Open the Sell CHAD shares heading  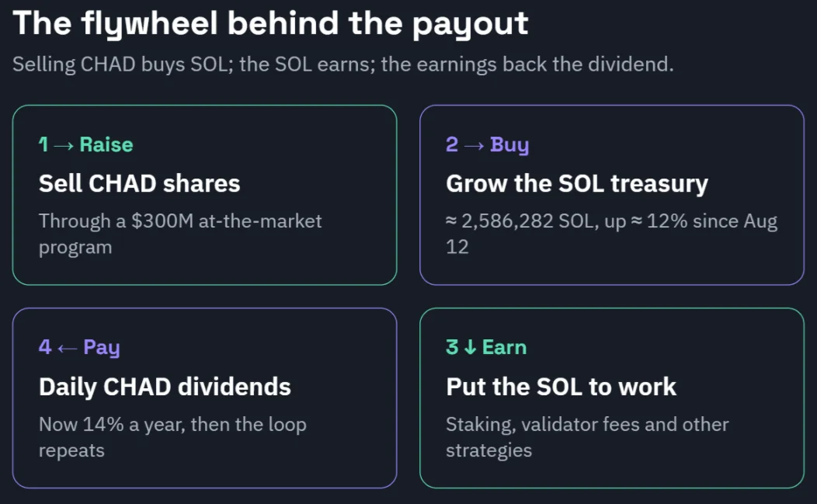pyautogui.click(x=140, y=183)
